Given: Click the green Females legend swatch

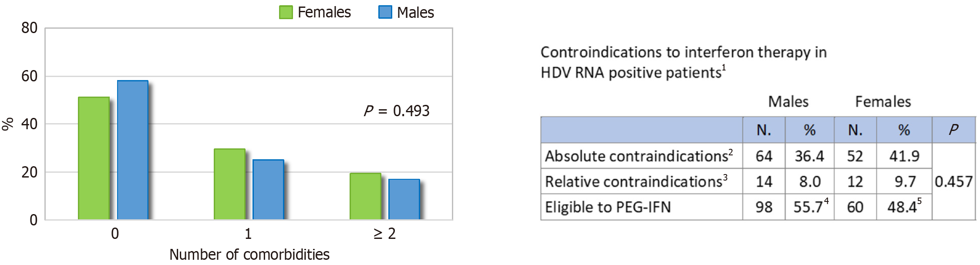Looking at the screenshot, I should (x=286, y=12).
